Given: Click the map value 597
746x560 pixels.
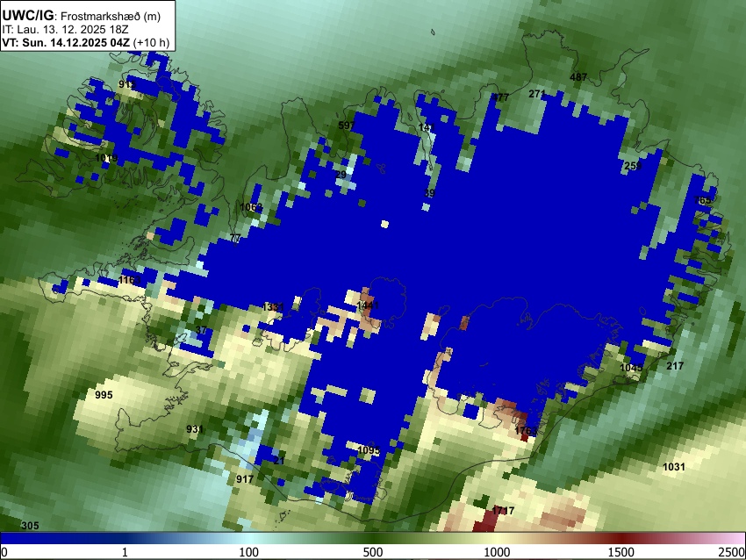Looking at the screenshot, I should [x=347, y=126].
